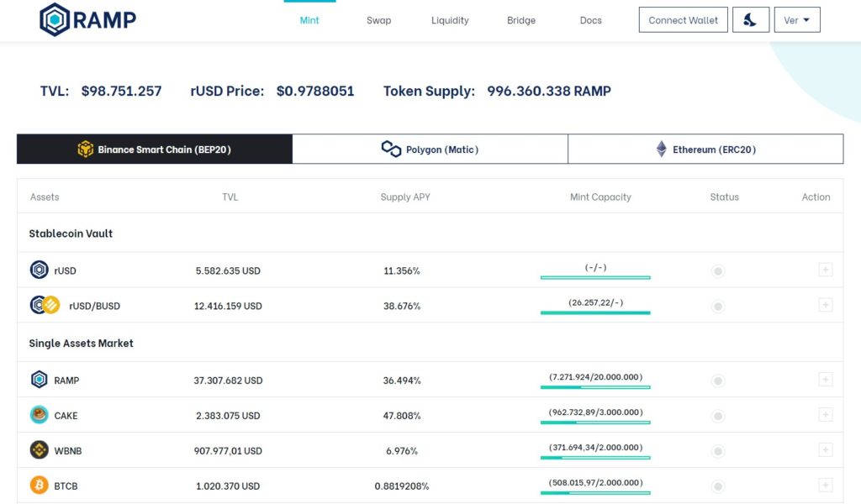This screenshot has width=861, height=504.
Task: Click rUSD mint capacity bar
Action: click(595, 277)
